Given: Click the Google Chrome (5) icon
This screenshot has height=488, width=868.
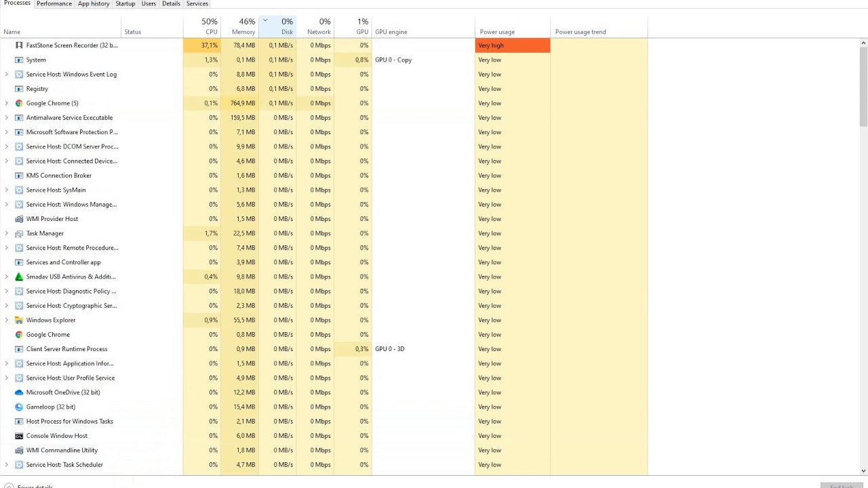Looking at the screenshot, I should click(x=19, y=103).
